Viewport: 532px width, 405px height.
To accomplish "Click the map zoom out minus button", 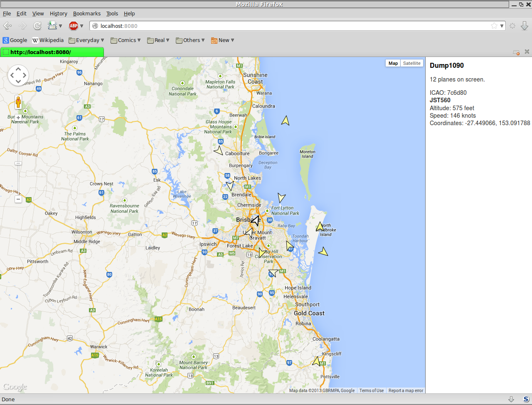I will click(18, 200).
